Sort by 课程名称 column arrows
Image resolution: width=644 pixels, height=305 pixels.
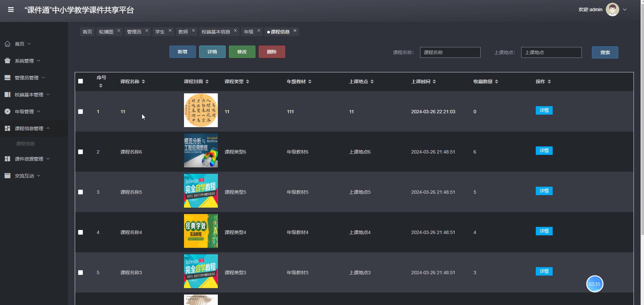(143, 81)
